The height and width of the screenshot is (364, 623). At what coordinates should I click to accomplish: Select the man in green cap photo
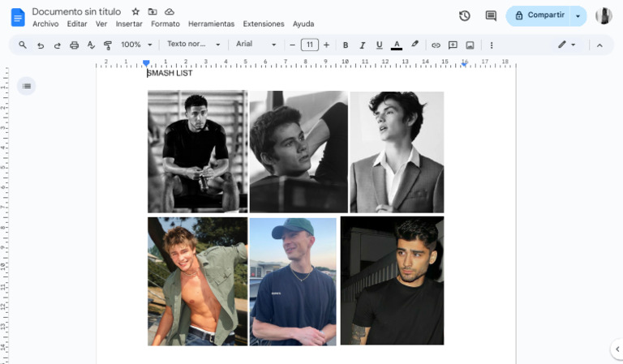293,281
